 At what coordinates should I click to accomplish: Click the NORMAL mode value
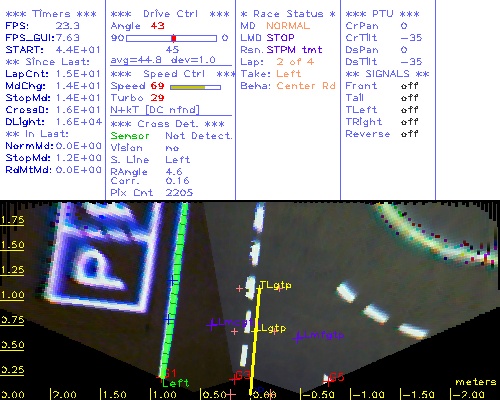coord(288,26)
